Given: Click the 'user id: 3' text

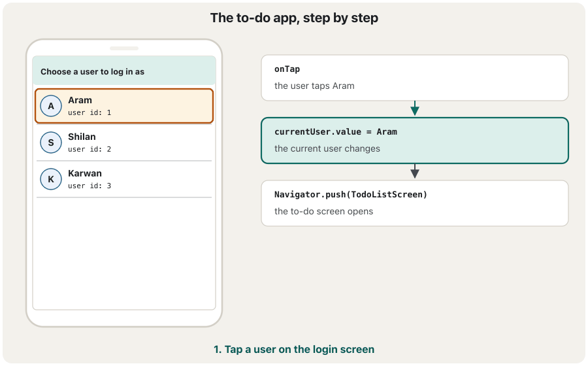Looking at the screenshot, I should click(x=90, y=186).
